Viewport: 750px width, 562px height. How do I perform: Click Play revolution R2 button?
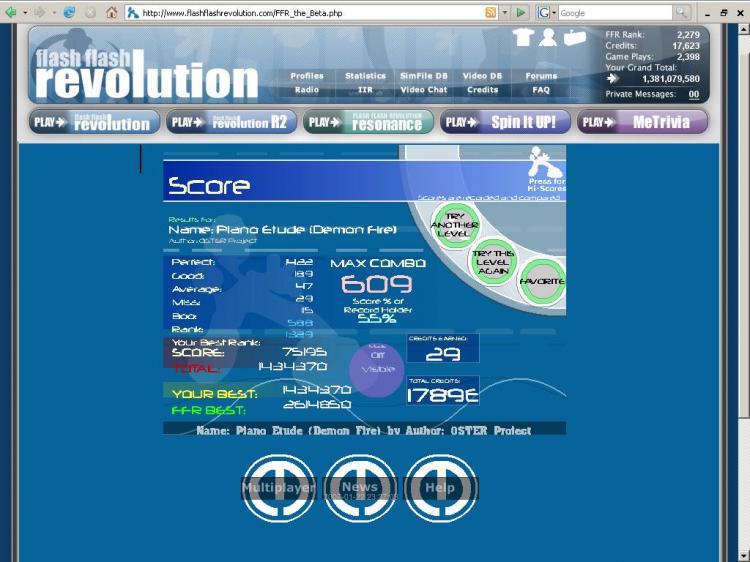click(x=232, y=122)
